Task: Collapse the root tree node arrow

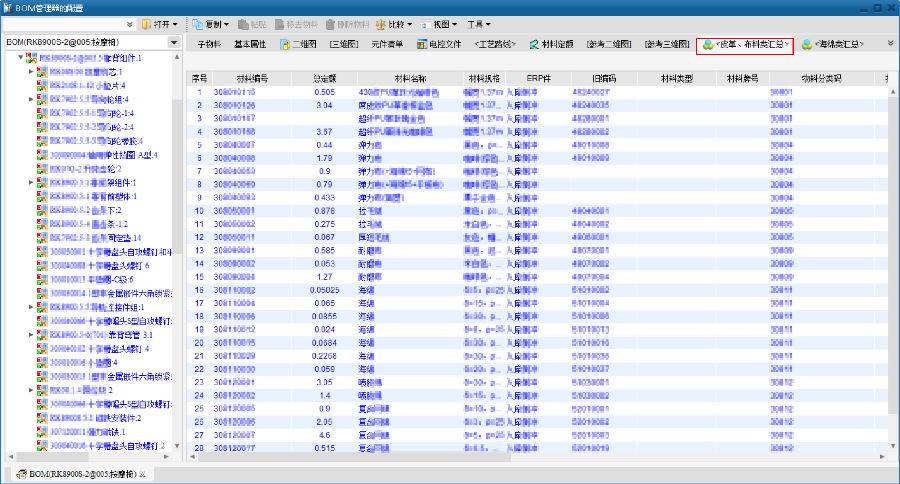Action: pyautogui.click(x=20, y=58)
